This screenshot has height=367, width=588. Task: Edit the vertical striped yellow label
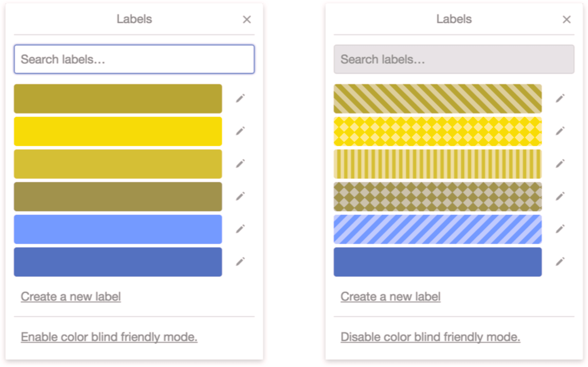click(x=560, y=164)
